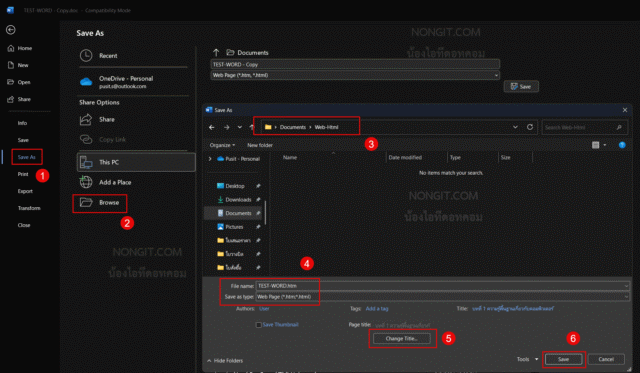Select Share in the backstage sidebar
Image resolution: width=640 pixels, height=373 pixels.
point(19,99)
